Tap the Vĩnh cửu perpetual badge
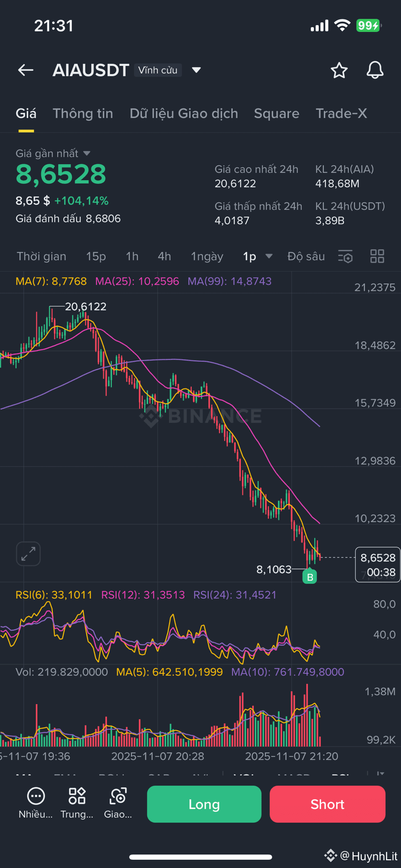Viewport: 401px width, 868px height. 158,70
